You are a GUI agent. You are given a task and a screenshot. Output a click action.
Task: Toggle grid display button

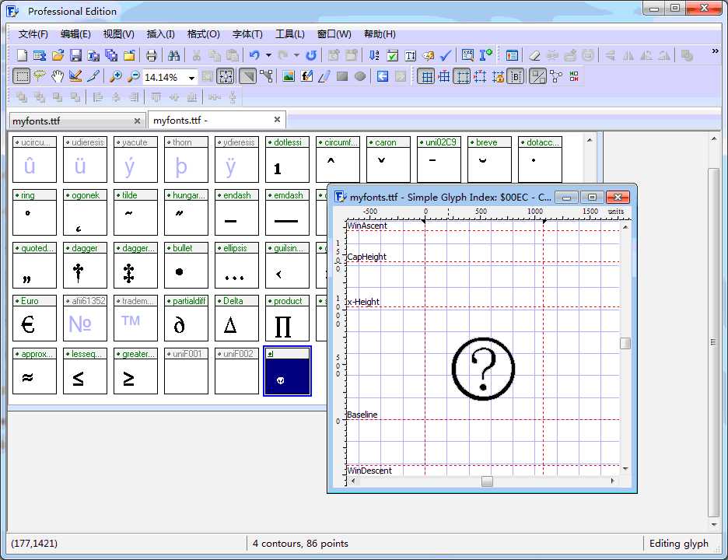coord(425,77)
